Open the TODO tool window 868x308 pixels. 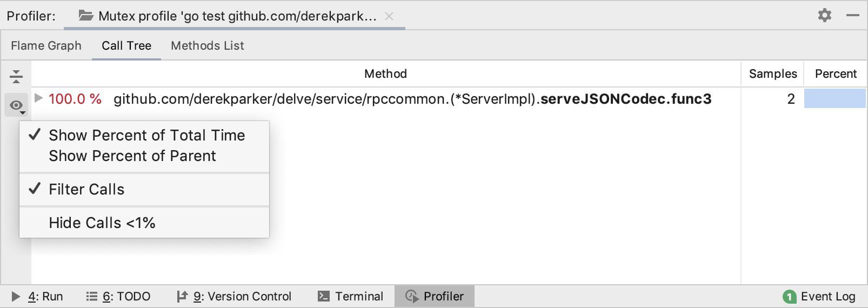point(118,296)
